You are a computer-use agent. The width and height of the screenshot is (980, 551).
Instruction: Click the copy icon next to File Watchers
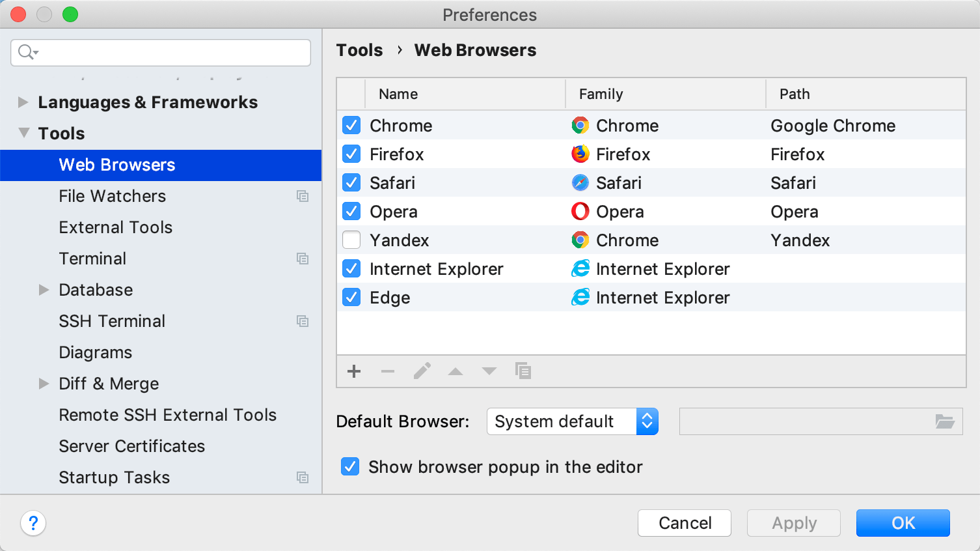[303, 196]
